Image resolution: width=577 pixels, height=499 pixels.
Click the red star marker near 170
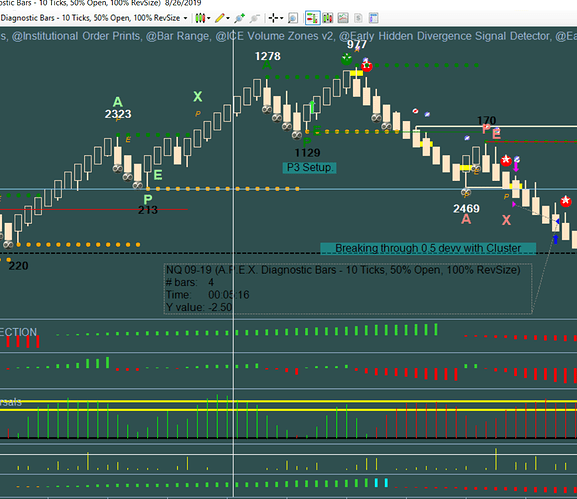click(x=506, y=160)
